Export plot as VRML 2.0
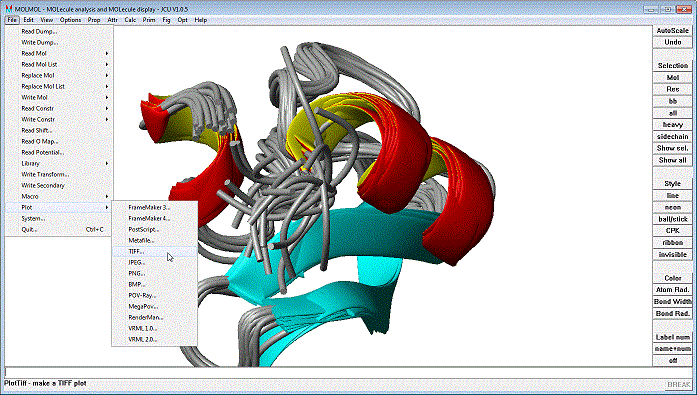The width and height of the screenshot is (697, 395). coord(154,339)
